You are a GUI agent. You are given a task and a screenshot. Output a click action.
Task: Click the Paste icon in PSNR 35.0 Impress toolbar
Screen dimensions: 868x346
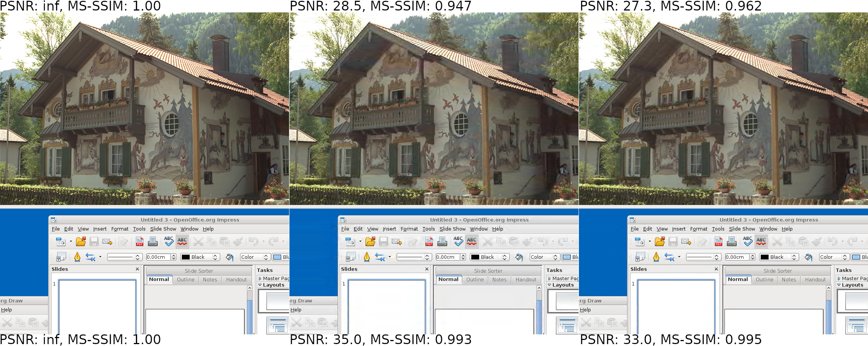click(x=514, y=241)
